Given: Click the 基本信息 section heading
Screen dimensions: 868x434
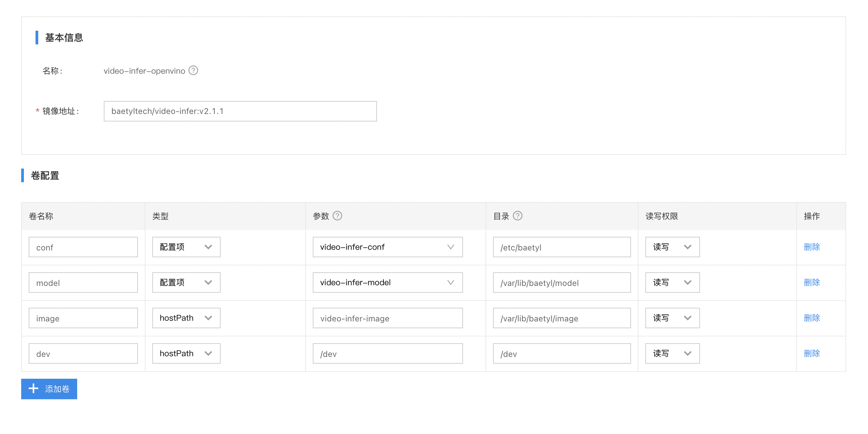Looking at the screenshot, I should click(64, 38).
